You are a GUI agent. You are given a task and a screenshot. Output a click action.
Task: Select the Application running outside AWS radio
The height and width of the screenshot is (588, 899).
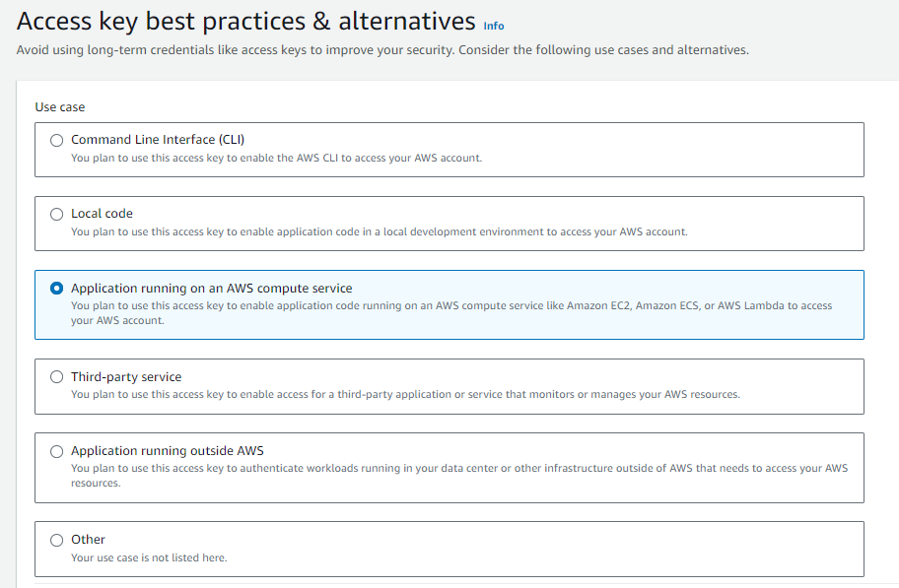click(56, 451)
